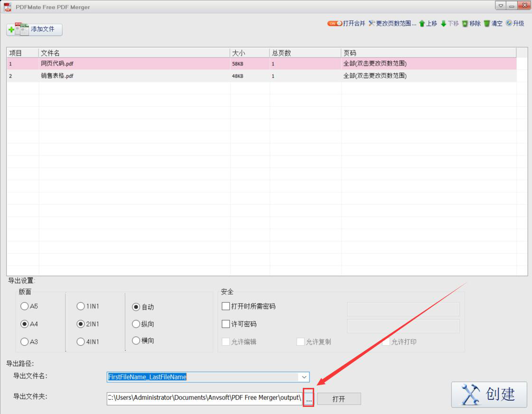532x414 pixels.
Task: Click the open password input field
Action: click(x=403, y=309)
